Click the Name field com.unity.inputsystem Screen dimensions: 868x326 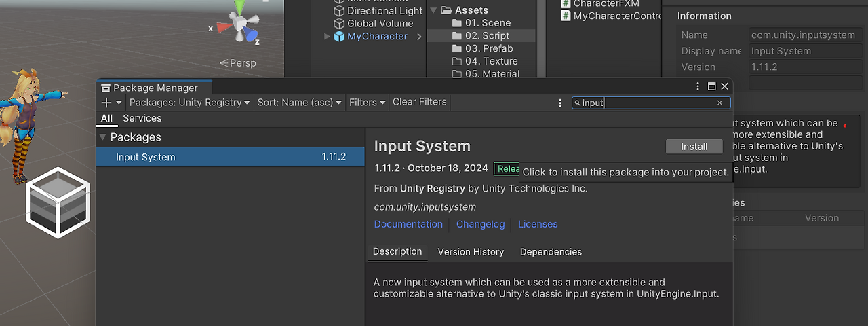click(806, 35)
